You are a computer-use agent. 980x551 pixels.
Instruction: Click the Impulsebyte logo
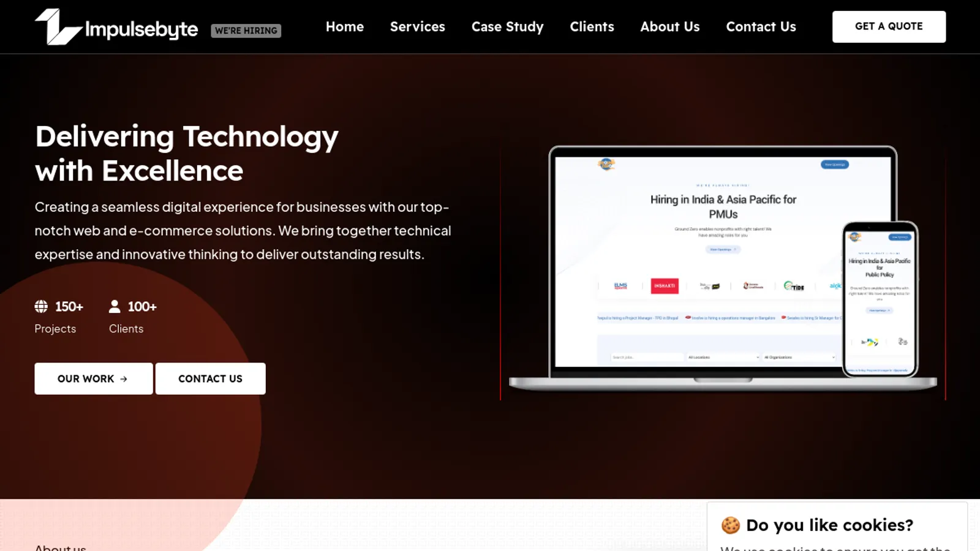click(116, 27)
